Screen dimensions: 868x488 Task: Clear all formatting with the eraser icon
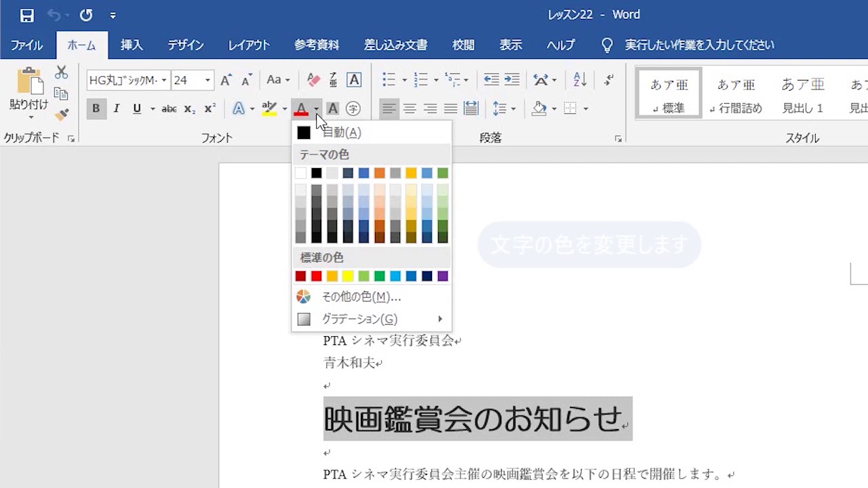tap(313, 80)
